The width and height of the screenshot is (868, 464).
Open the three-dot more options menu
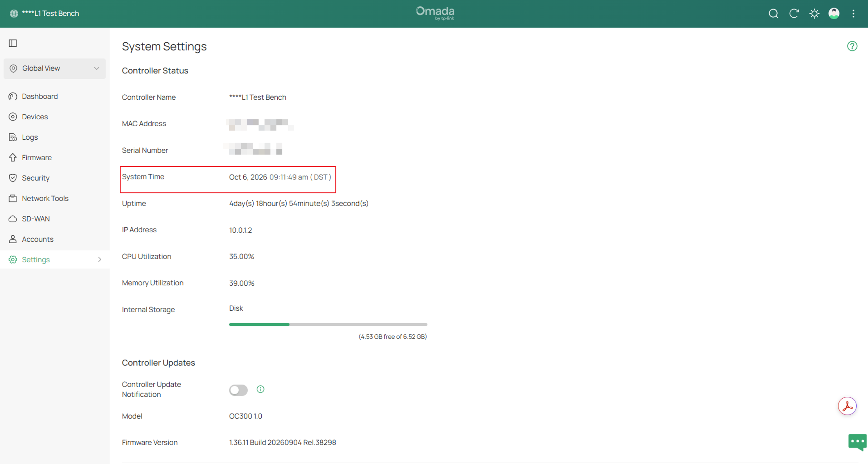tap(853, 13)
